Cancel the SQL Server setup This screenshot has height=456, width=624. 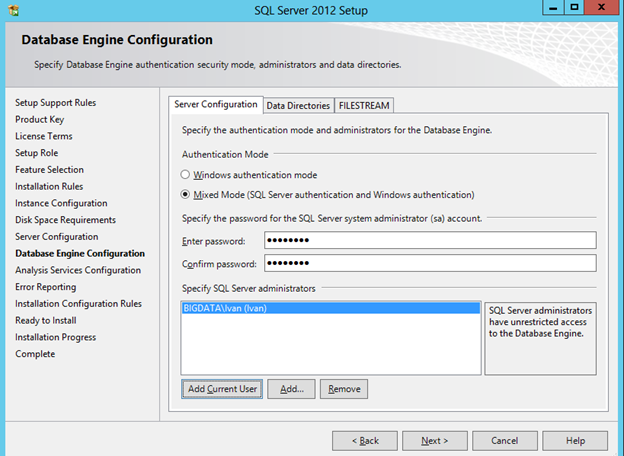(504, 440)
